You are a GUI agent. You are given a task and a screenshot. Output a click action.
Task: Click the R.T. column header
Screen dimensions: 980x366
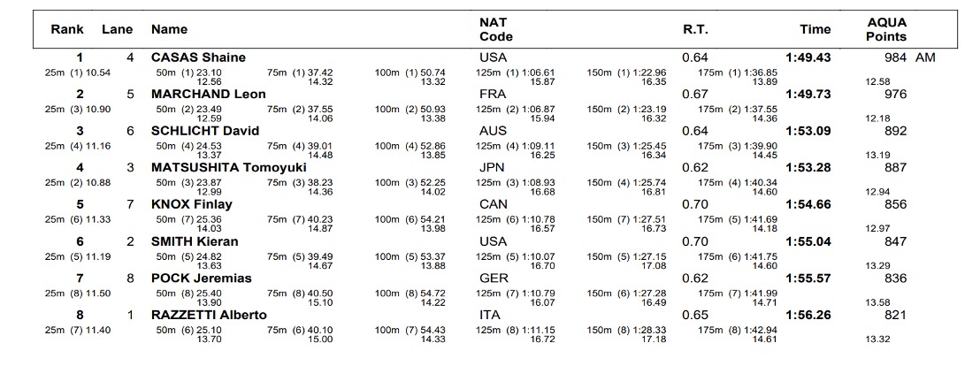click(694, 29)
